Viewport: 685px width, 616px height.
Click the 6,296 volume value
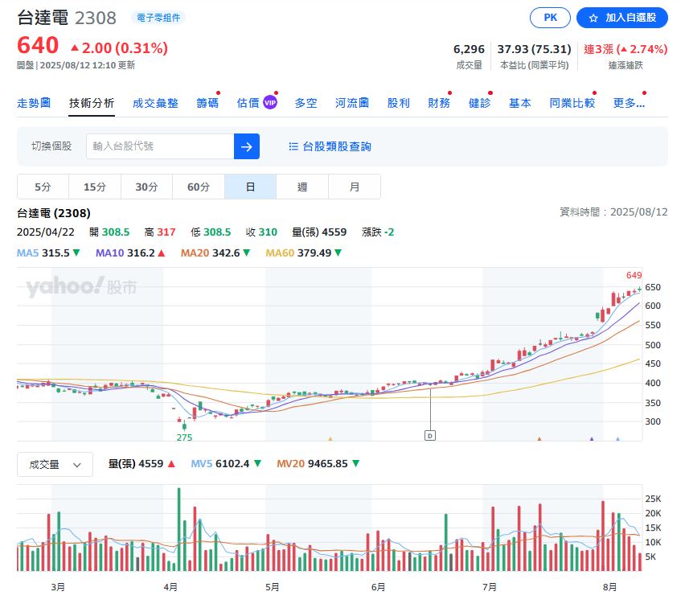[469, 49]
